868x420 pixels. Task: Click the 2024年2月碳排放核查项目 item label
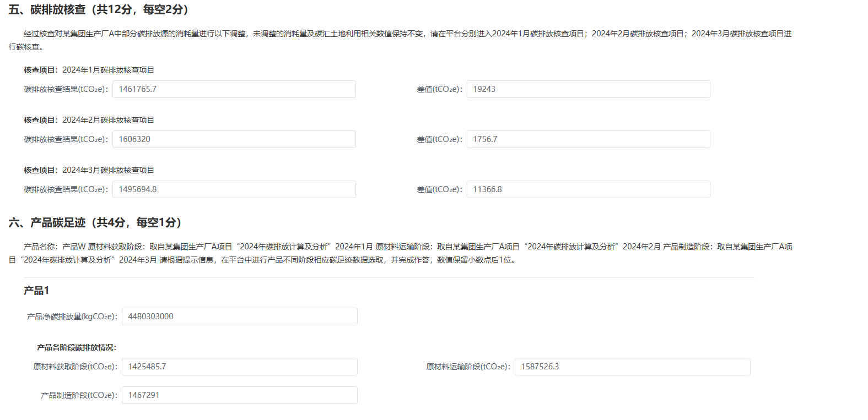click(108, 120)
